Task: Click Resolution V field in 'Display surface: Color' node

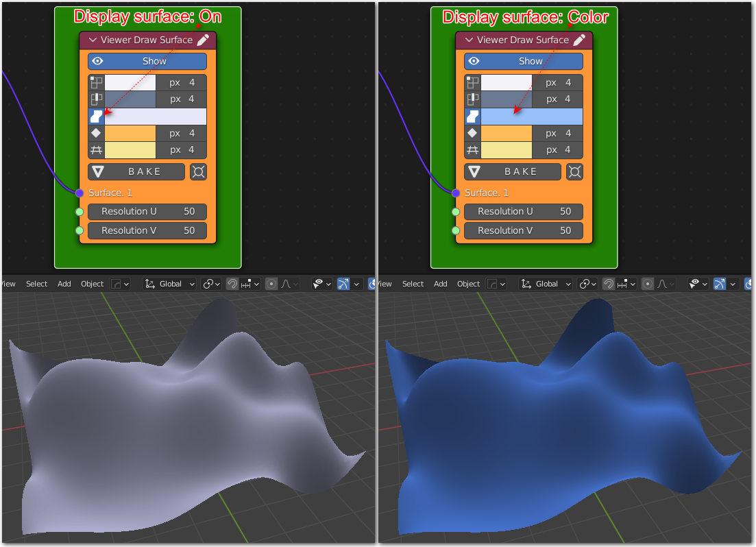Action: pos(523,230)
